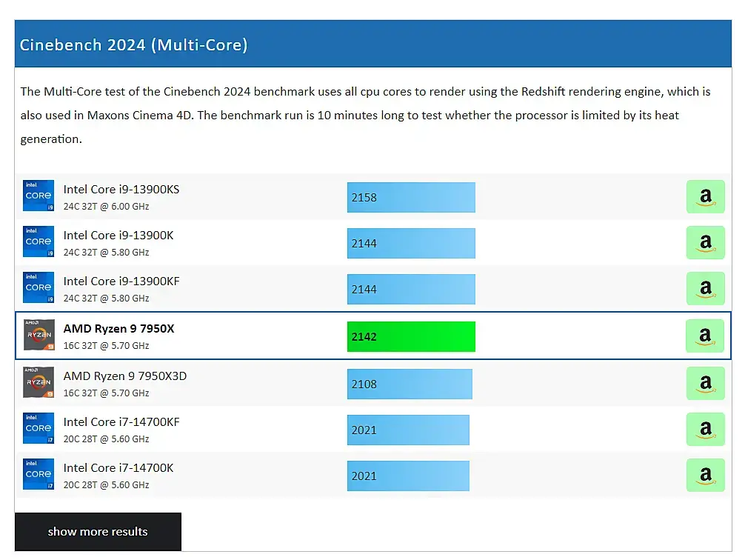
Task: Click the 2144 score bar for i9-13900KF
Action: coord(411,289)
